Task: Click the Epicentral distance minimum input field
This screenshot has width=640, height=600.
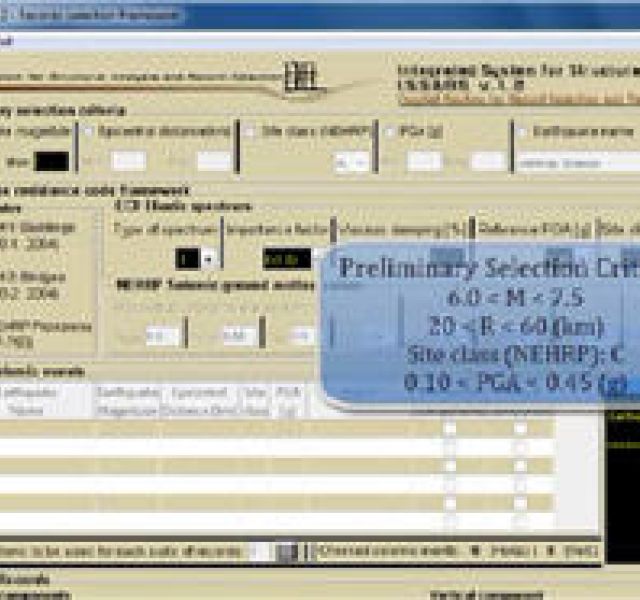Action: coord(129,162)
